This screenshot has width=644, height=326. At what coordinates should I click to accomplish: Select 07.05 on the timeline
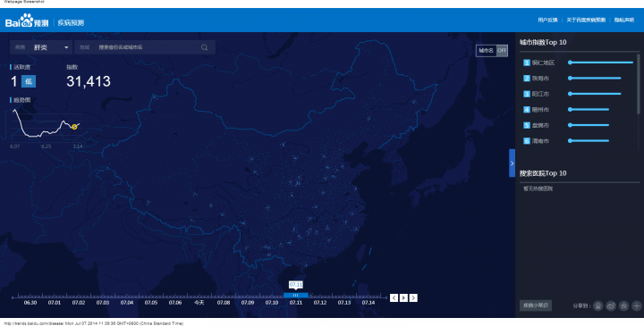151,303
